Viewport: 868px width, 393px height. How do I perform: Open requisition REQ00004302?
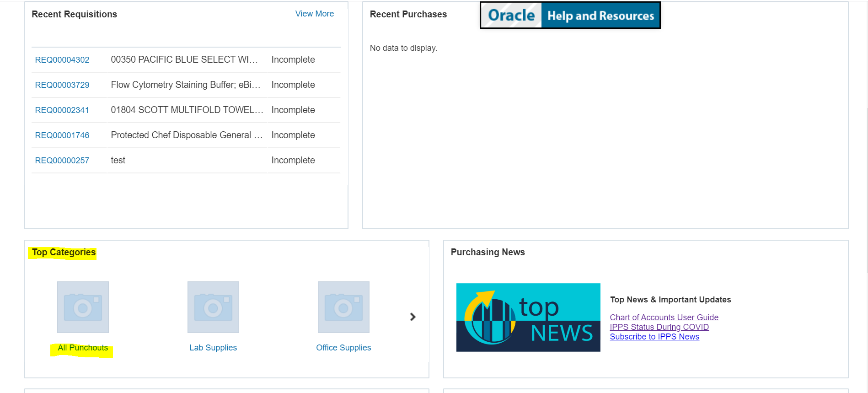coord(62,60)
